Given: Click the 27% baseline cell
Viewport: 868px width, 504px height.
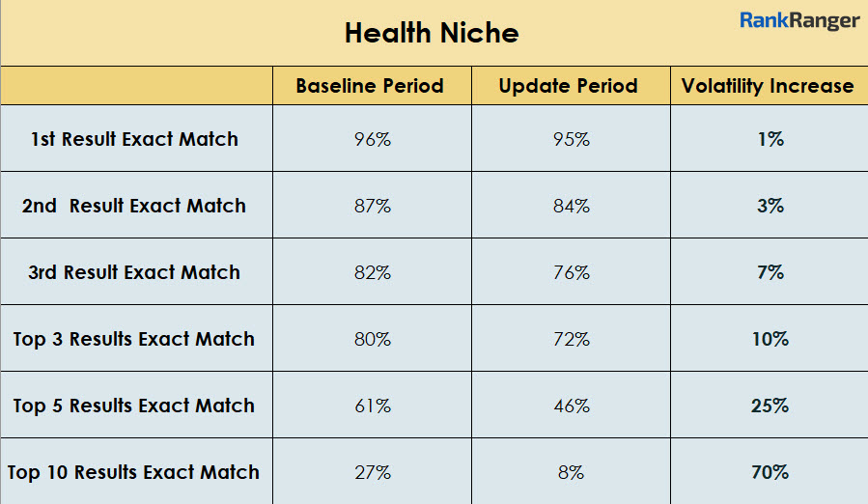Looking at the screenshot, I should [372, 472].
